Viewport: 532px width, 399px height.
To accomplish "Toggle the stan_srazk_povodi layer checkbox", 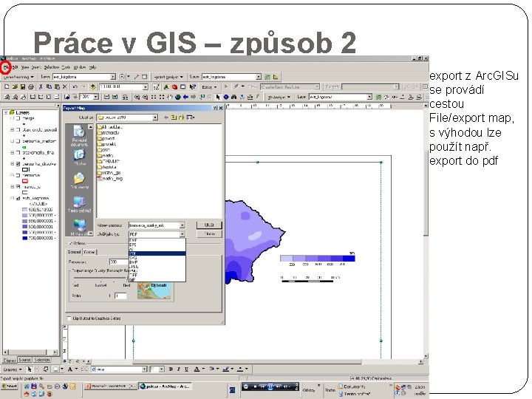I will pos(18,129).
